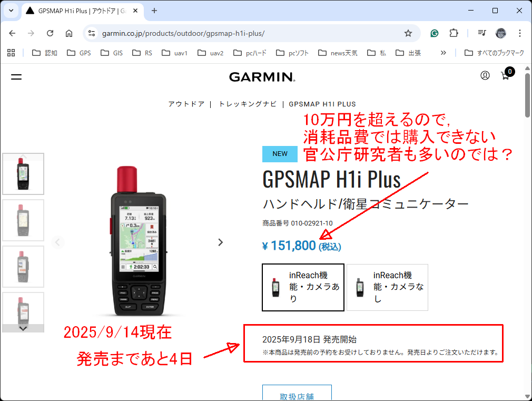Viewport: 532px width, 401px height.
Task: Reload the page with the refresh icon
Action: [50, 33]
